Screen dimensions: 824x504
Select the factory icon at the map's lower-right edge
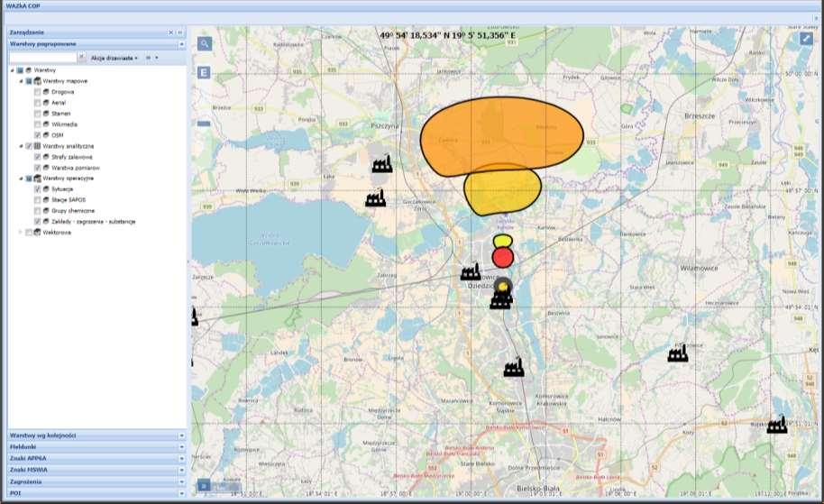777,424
